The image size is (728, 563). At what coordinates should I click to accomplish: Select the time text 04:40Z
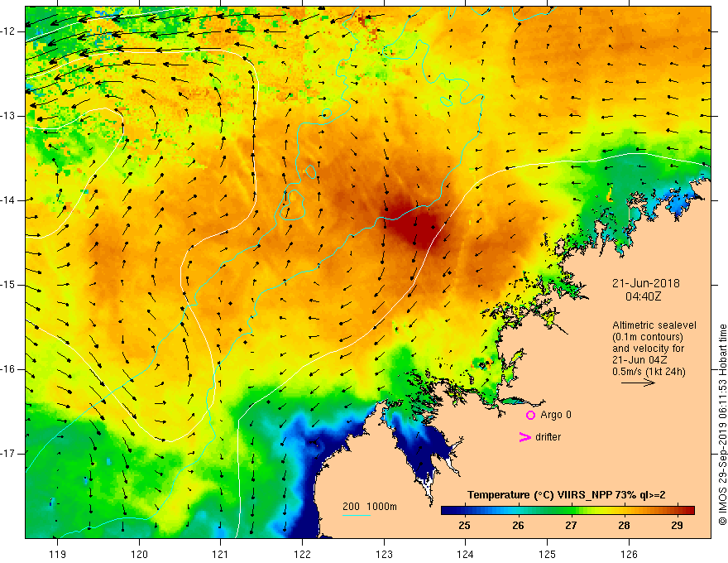tap(643, 296)
